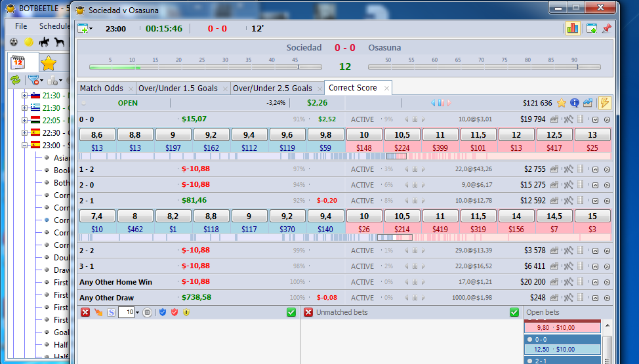This screenshot has width=639, height=364.
Task: Back 0 - 0 at price 9,8
Action: (x=325, y=135)
